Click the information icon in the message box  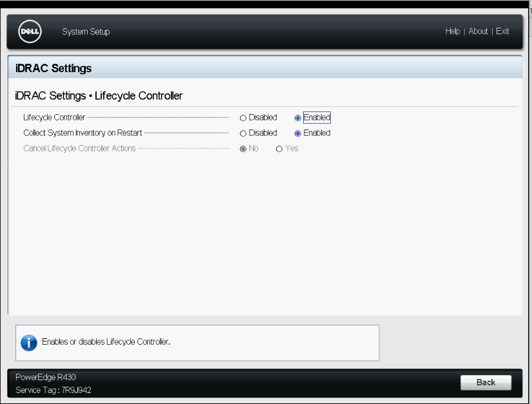(x=28, y=343)
